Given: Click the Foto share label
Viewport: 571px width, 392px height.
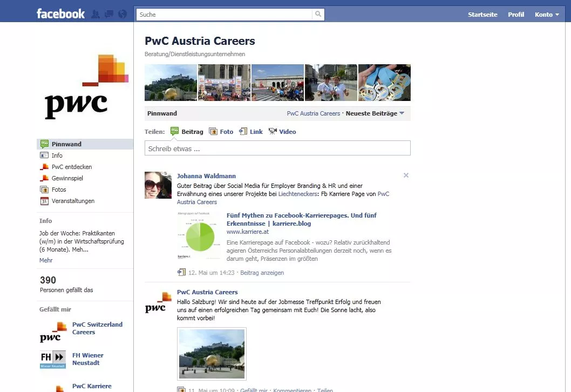Looking at the screenshot, I should coord(227,132).
